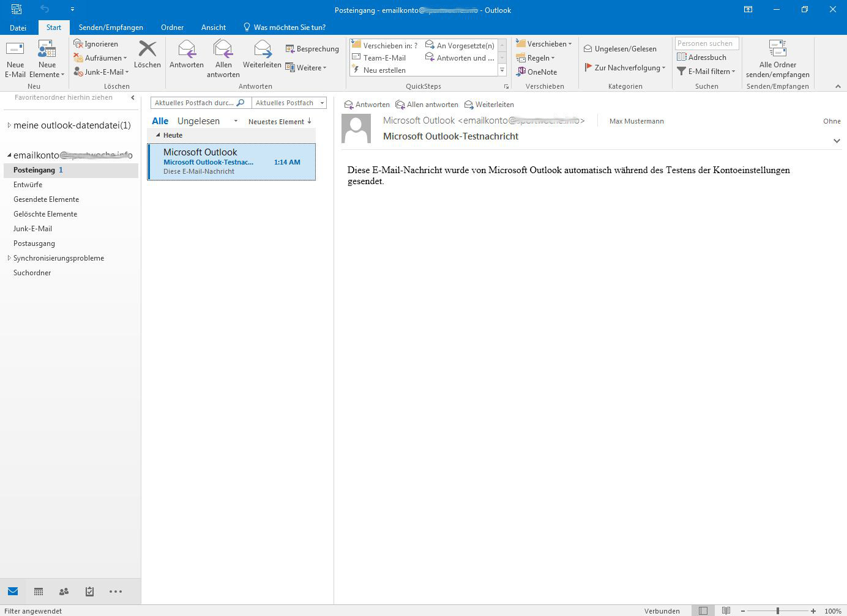Select the Posteingang folder

[x=71, y=170]
